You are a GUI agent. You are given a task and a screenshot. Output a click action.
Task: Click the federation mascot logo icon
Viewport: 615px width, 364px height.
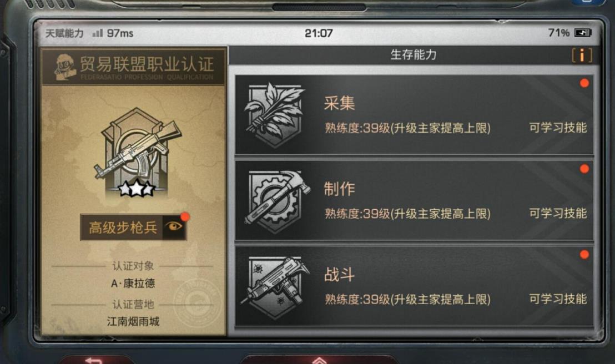[65, 67]
